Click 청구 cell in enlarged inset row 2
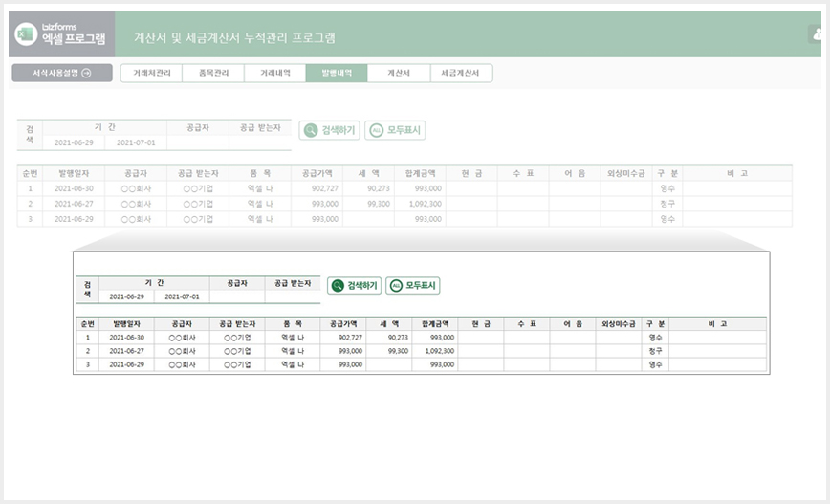The width and height of the screenshot is (830, 504). tap(655, 351)
